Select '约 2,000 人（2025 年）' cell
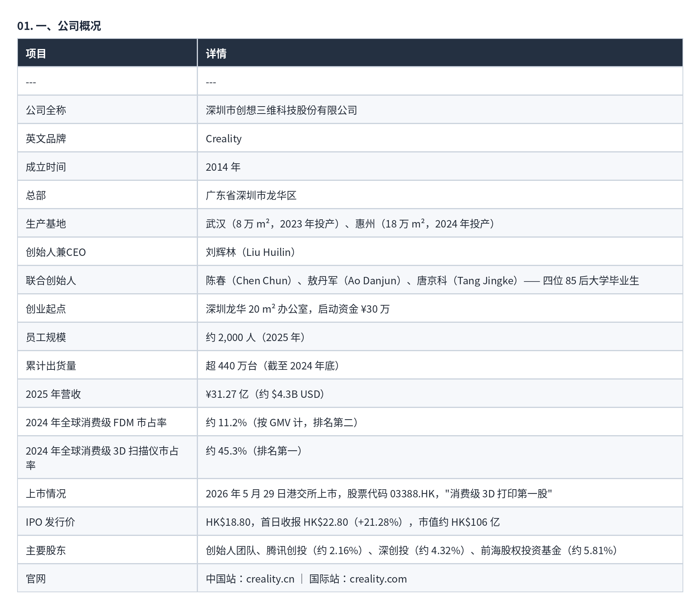 coord(440,337)
